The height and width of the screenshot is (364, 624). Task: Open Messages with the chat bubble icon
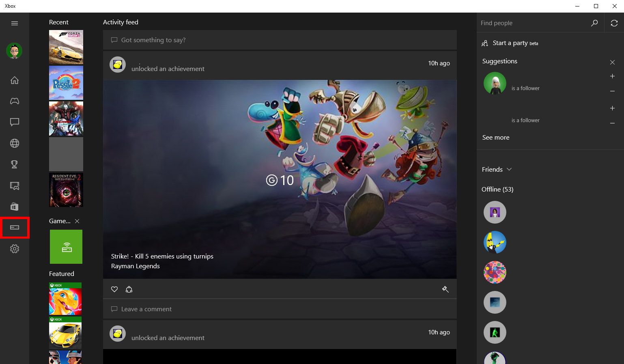[15, 122]
